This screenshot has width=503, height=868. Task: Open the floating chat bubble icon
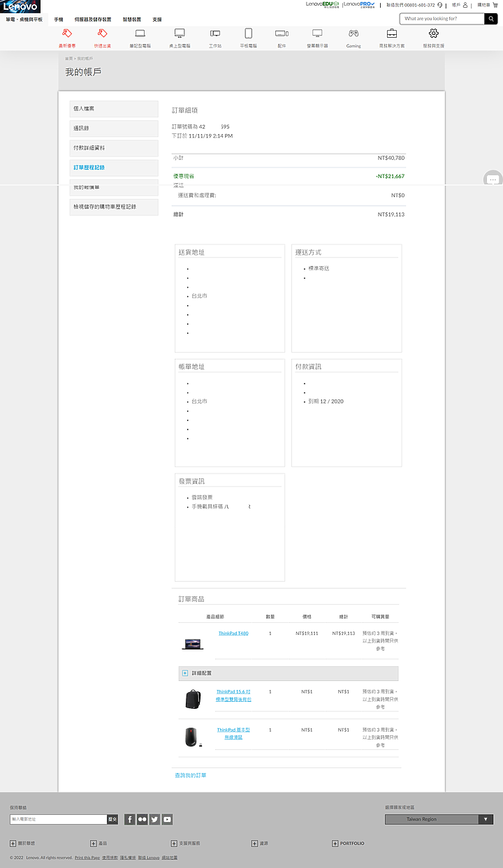[x=493, y=179]
